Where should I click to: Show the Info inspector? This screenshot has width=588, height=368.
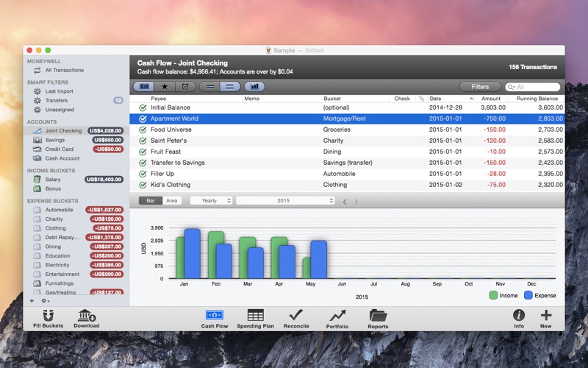coord(519,316)
